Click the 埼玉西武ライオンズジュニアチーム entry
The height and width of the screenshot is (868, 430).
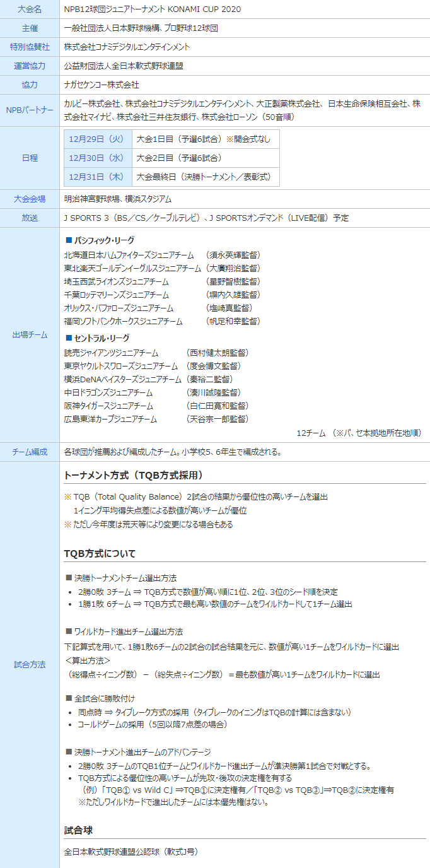point(117,281)
